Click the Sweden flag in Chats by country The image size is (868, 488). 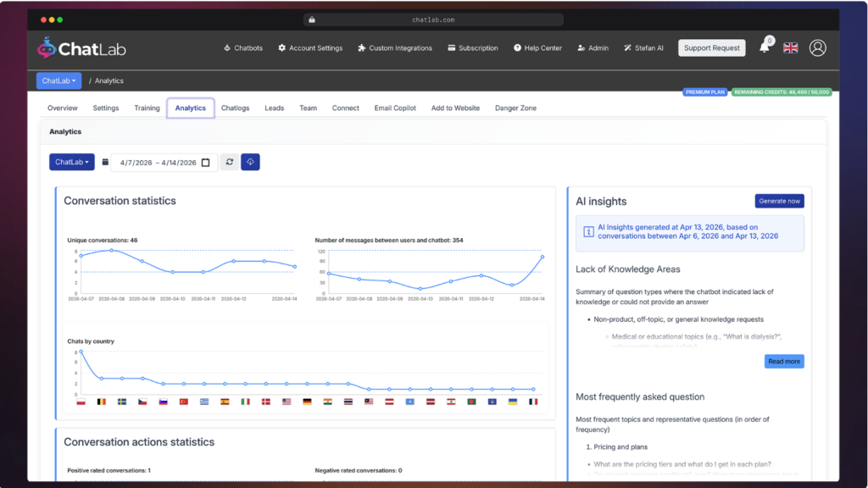pos(122,402)
